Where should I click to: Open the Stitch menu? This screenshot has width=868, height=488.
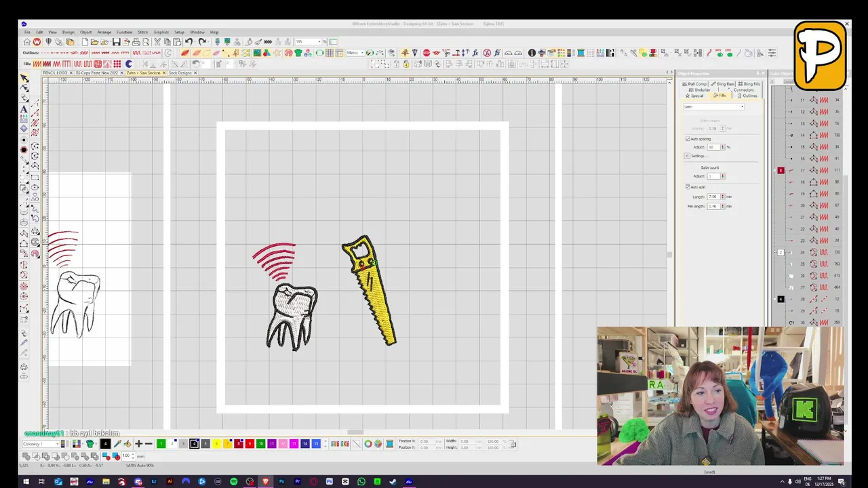(x=143, y=32)
